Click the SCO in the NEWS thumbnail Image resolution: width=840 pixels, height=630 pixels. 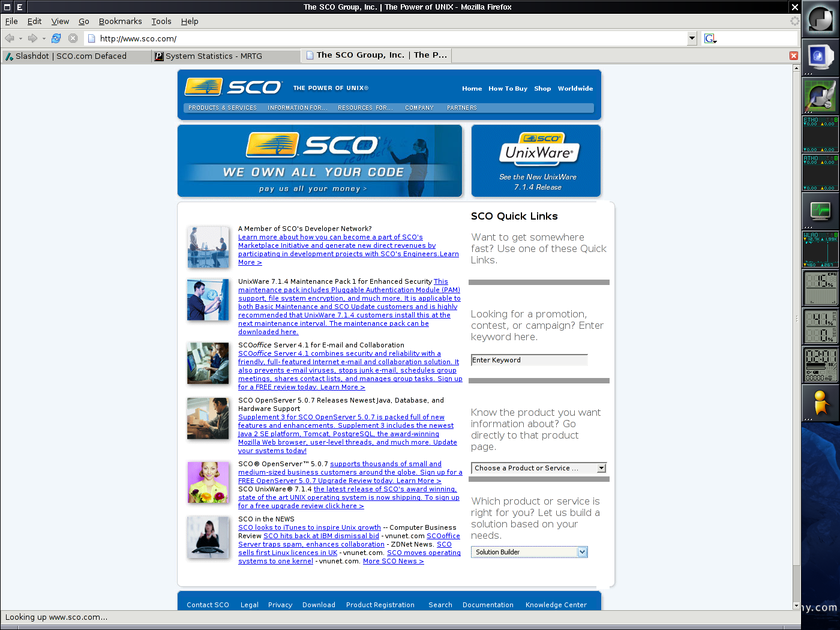tap(208, 537)
